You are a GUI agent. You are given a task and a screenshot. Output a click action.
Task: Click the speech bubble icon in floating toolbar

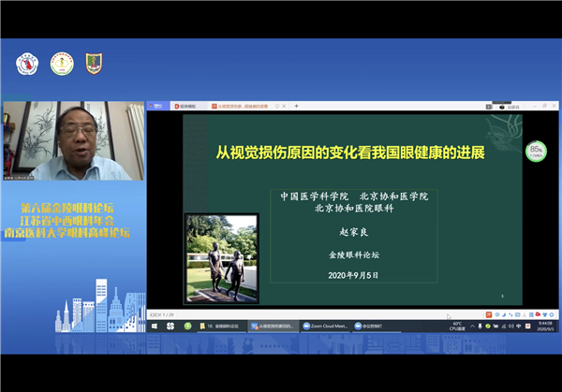[497, 314]
